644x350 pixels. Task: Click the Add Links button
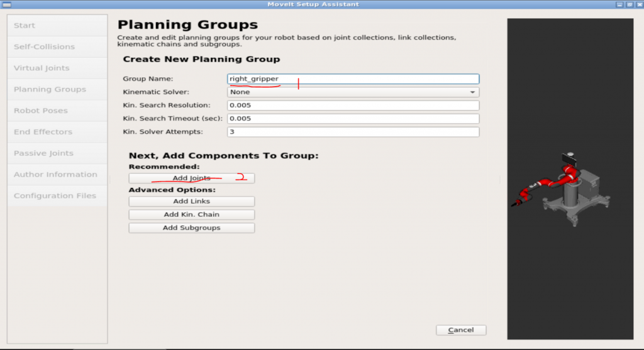(191, 202)
